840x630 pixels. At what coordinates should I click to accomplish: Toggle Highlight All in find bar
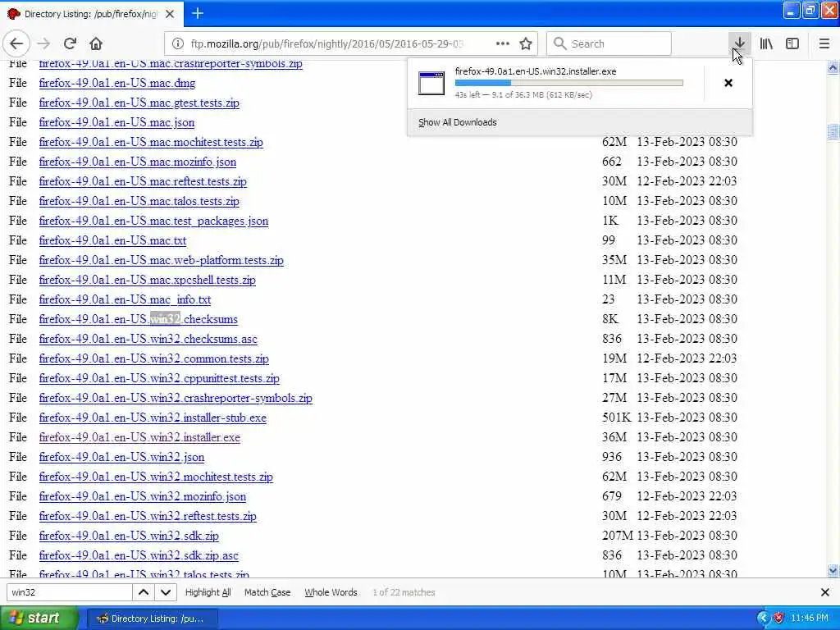click(x=208, y=592)
